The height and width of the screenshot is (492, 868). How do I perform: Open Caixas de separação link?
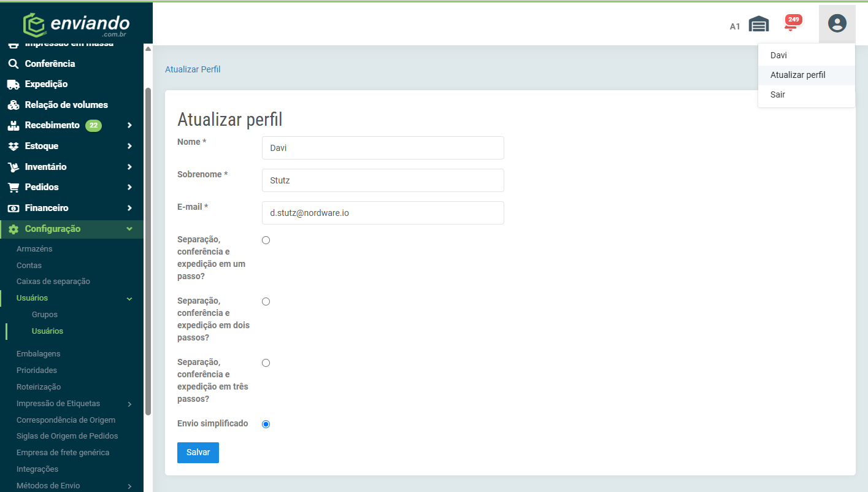[x=53, y=282]
